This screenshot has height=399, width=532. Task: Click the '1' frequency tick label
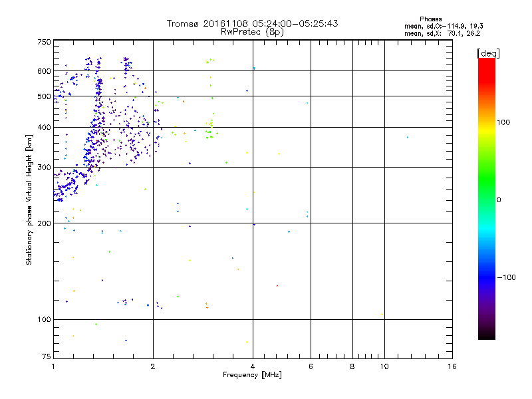point(53,366)
